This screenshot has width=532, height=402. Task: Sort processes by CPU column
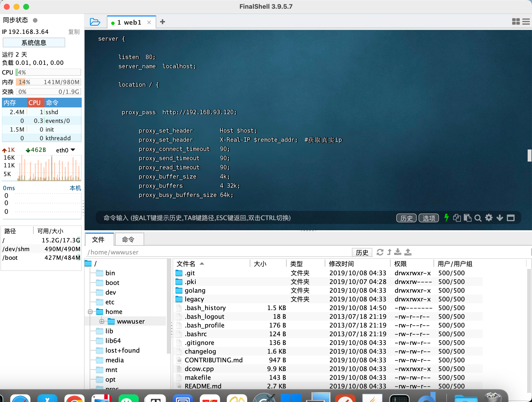coord(35,103)
